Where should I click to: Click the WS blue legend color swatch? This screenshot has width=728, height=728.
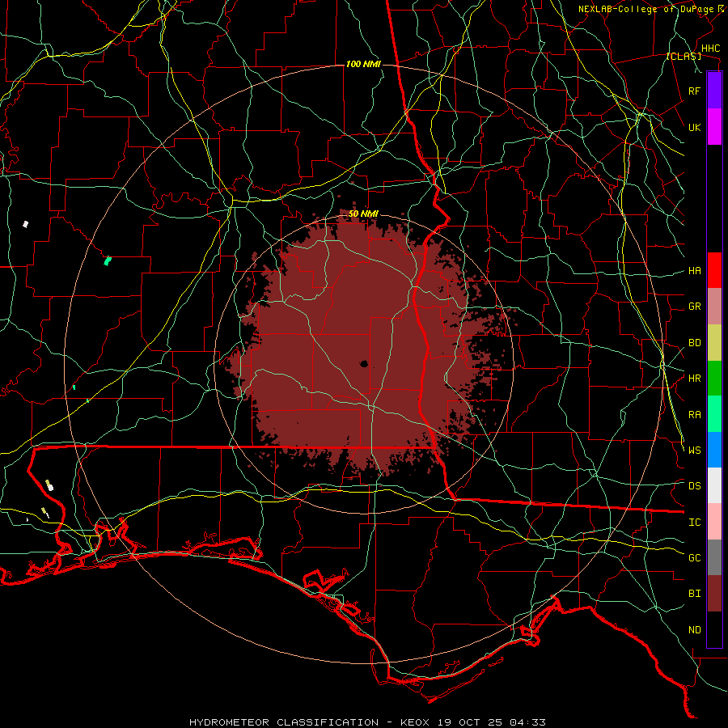[714, 450]
